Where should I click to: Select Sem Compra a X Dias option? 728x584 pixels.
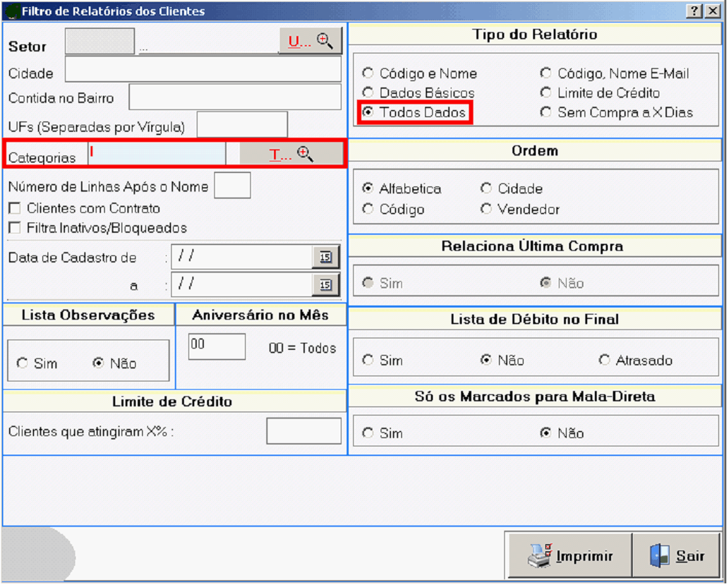click(x=546, y=112)
